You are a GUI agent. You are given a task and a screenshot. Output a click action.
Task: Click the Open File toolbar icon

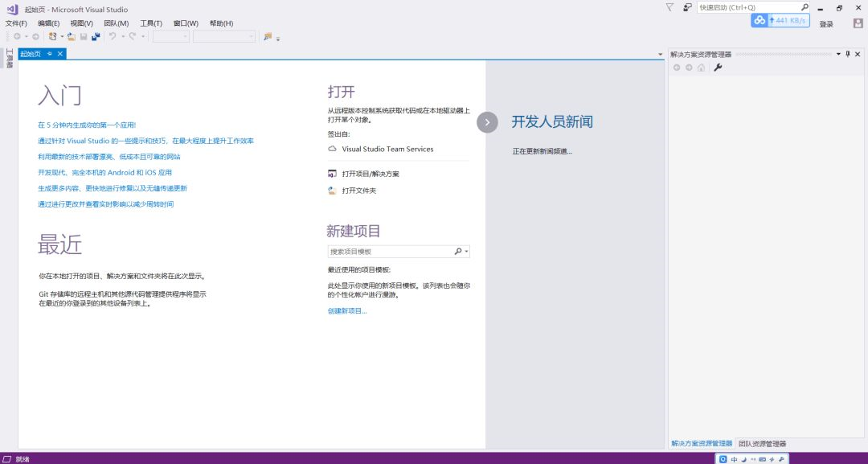tap(72, 36)
